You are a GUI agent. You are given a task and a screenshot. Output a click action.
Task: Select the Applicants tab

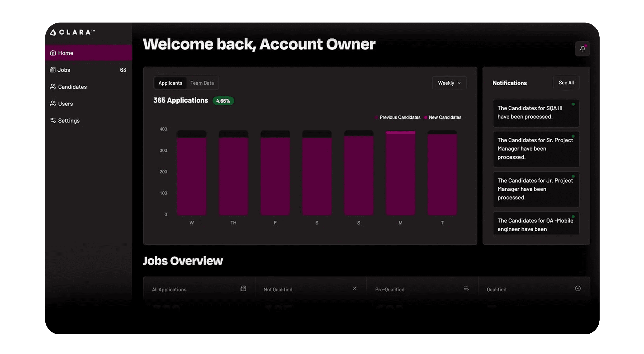pyautogui.click(x=170, y=83)
